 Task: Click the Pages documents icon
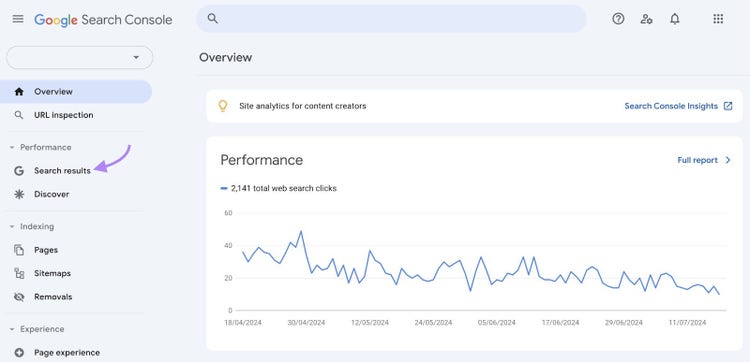pos(19,250)
